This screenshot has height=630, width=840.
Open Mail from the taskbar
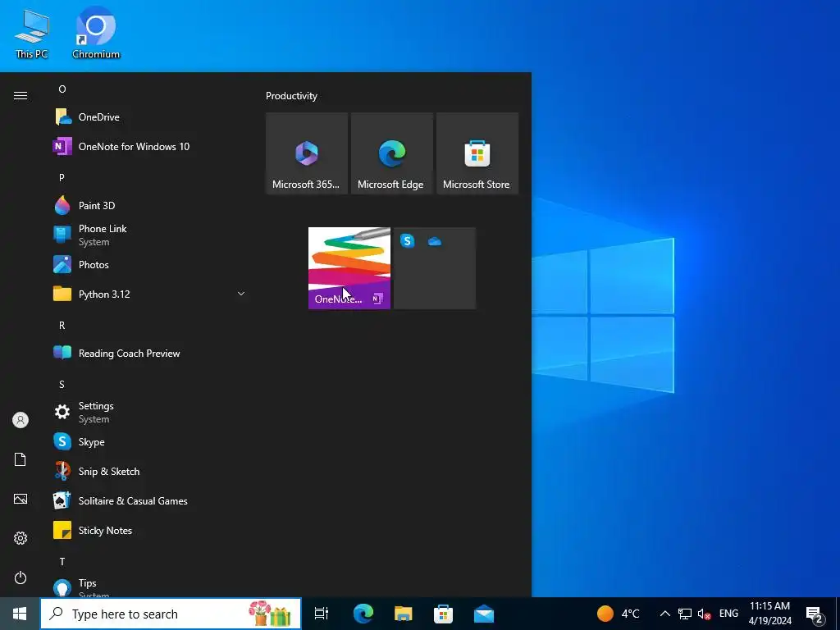[484, 614]
